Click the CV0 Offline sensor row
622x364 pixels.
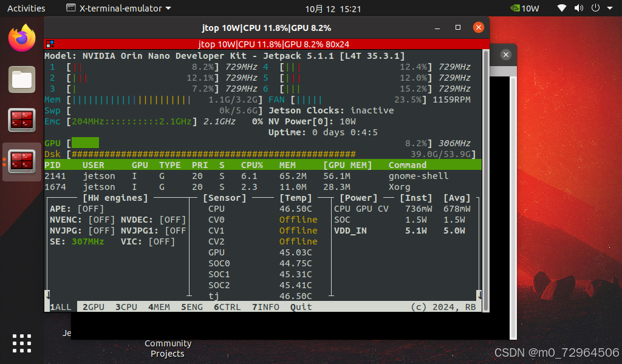(262, 220)
